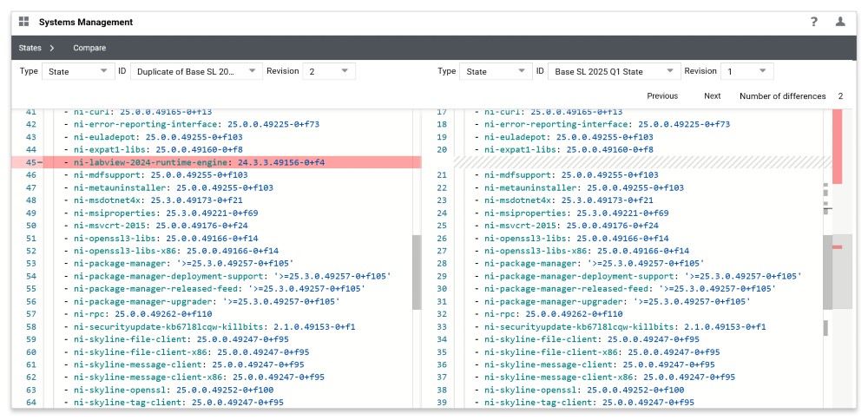Screen dimensions: 868x420
Task: Click right line 18 ni-error-reporting-interface
Action: [608, 124]
